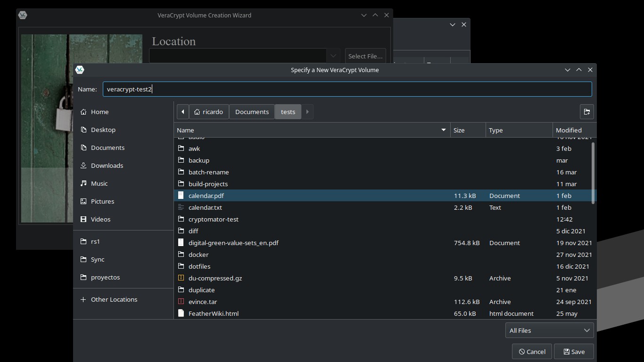
Task: Click the file list vertical scrollbar
Action: click(593, 173)
